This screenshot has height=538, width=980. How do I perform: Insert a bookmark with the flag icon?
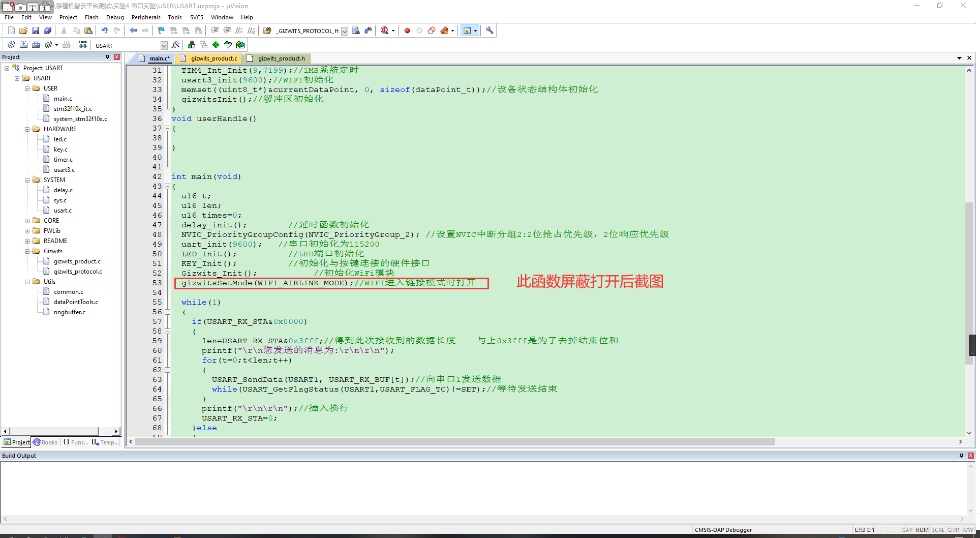(x=162, y=31)
